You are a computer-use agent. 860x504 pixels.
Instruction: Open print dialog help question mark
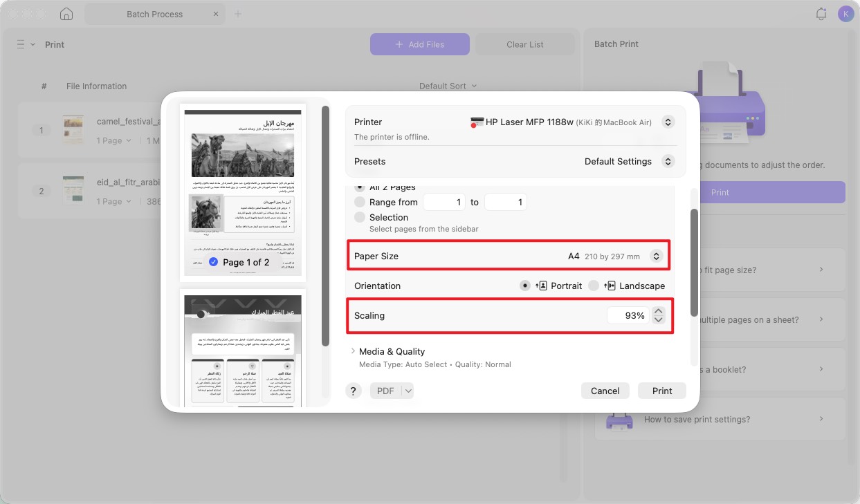tap(354, 391)
